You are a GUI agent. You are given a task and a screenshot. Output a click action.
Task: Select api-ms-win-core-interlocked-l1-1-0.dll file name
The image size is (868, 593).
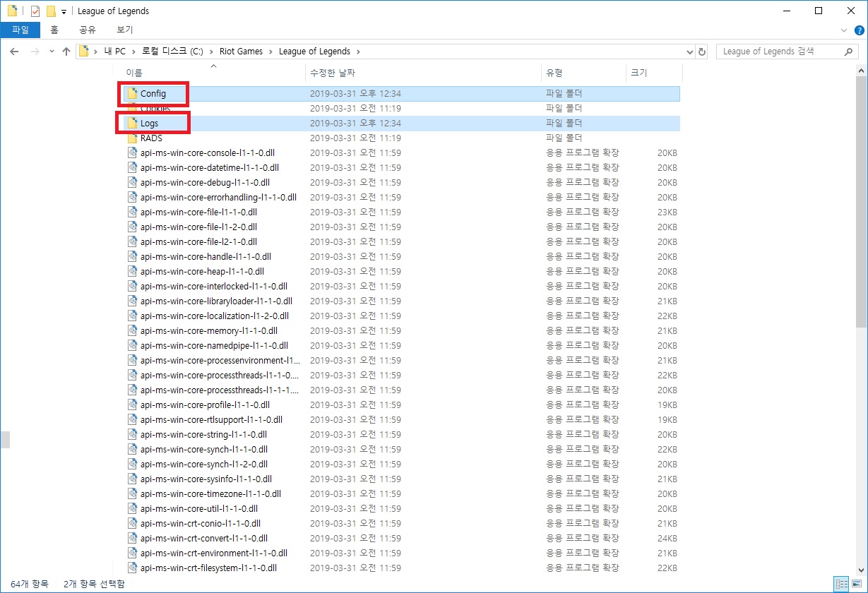pyautogui.click(x=214, y=287)
